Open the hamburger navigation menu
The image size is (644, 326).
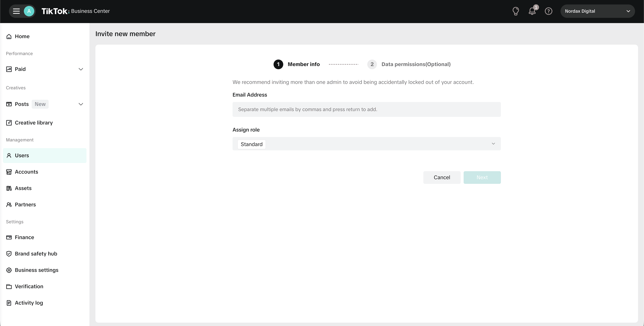pos(16,11)
